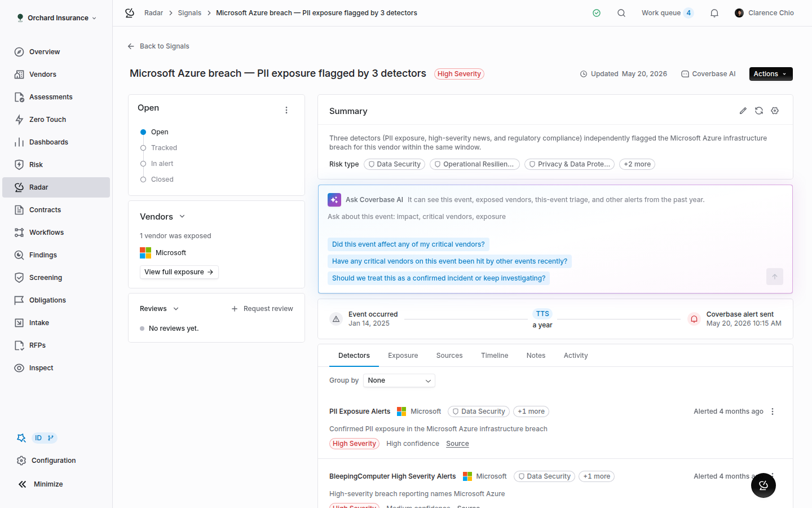Open the Timeline tab

495,356
